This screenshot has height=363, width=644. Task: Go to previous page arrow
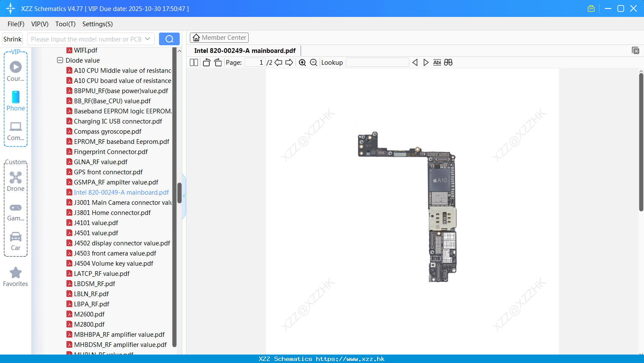click(278, 63)
